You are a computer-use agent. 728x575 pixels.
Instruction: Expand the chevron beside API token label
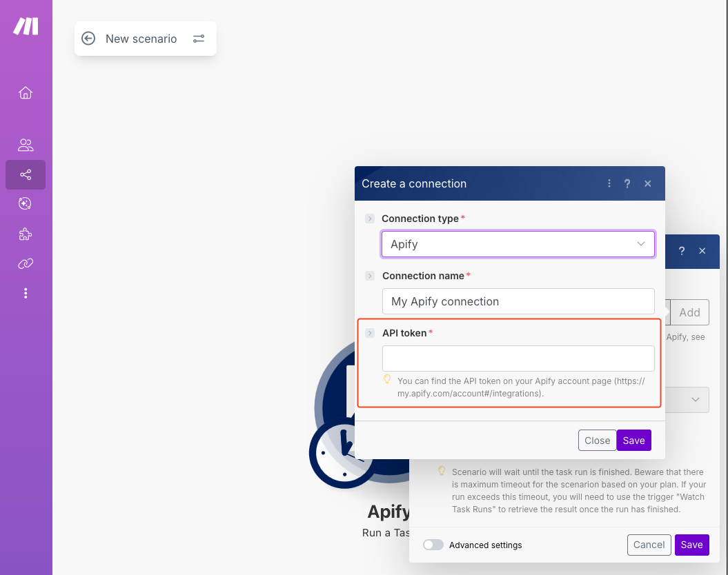(x=371, y=332)
